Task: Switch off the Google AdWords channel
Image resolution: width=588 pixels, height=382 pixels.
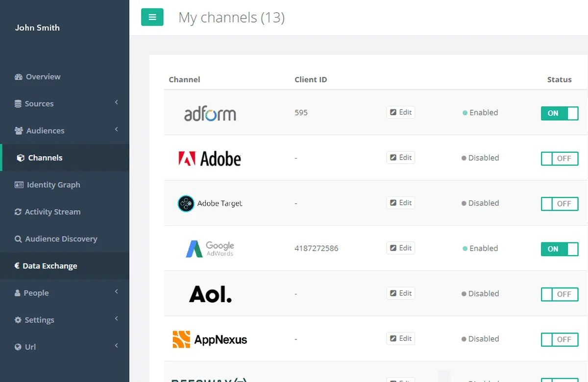Action: tap(560, 249)
